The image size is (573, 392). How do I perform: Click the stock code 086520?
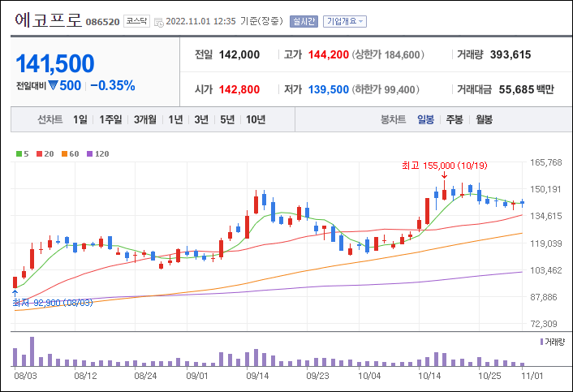pyautogui.click(x=103, y=22)
